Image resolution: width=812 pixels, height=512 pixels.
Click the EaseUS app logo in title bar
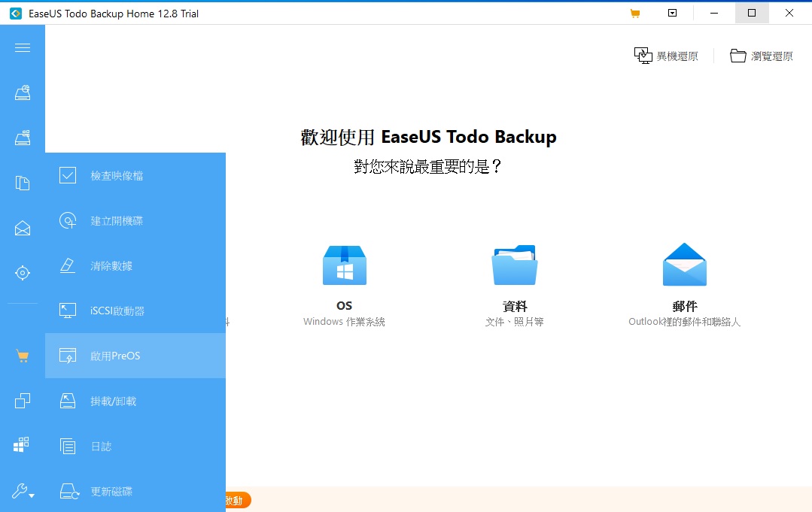click(16, 14)
